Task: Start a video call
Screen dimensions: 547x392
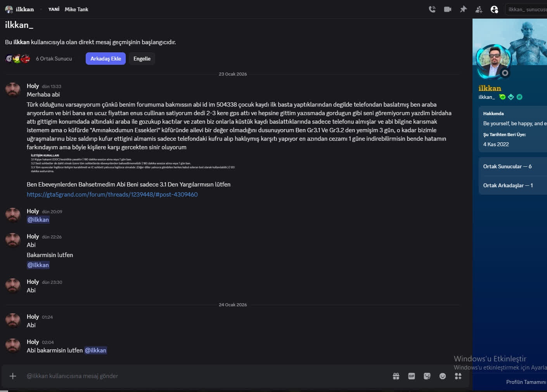Action: click(x=447, y=9)
